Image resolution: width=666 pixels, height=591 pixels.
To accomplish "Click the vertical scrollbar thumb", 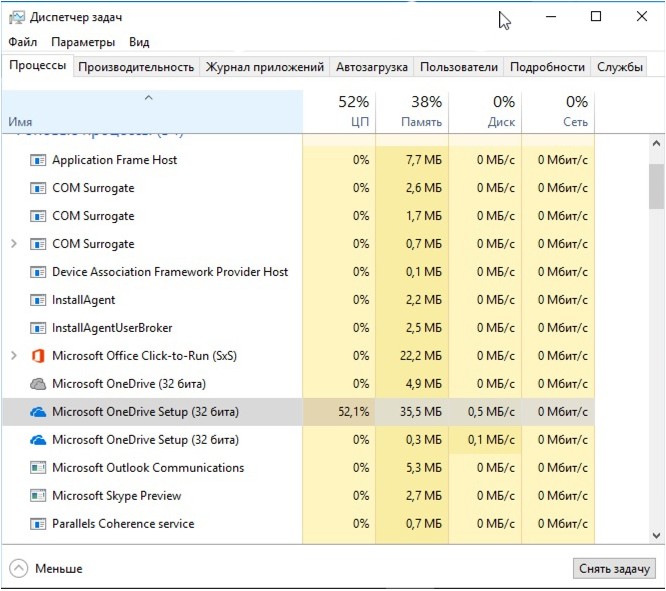I will (x=656, y=186).
